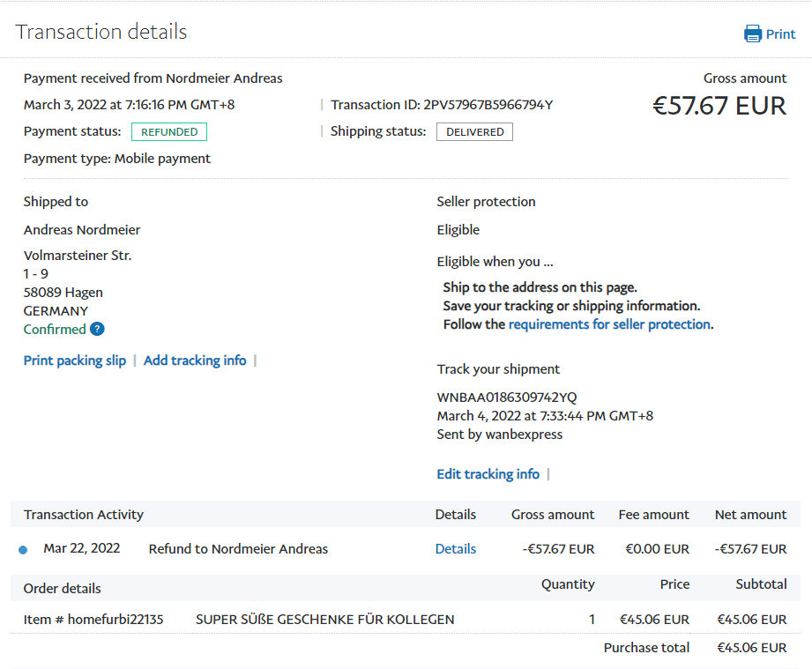
Task: Open the help icon beside Confirmed
Action: click(97, 329)
